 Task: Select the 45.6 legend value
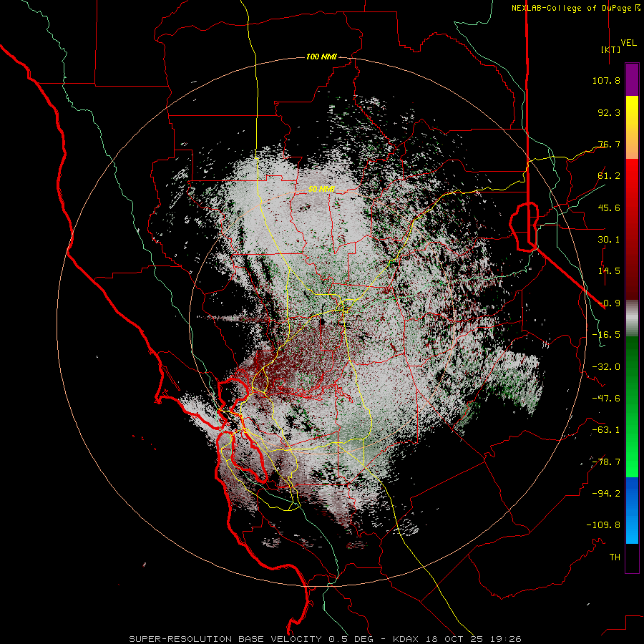[609, 208]
